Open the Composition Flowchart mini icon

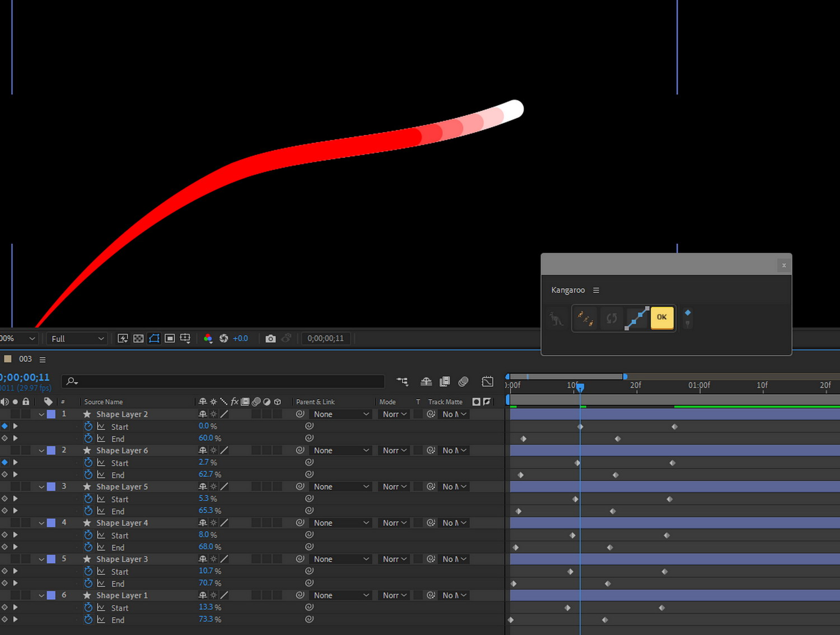(402, 381)
